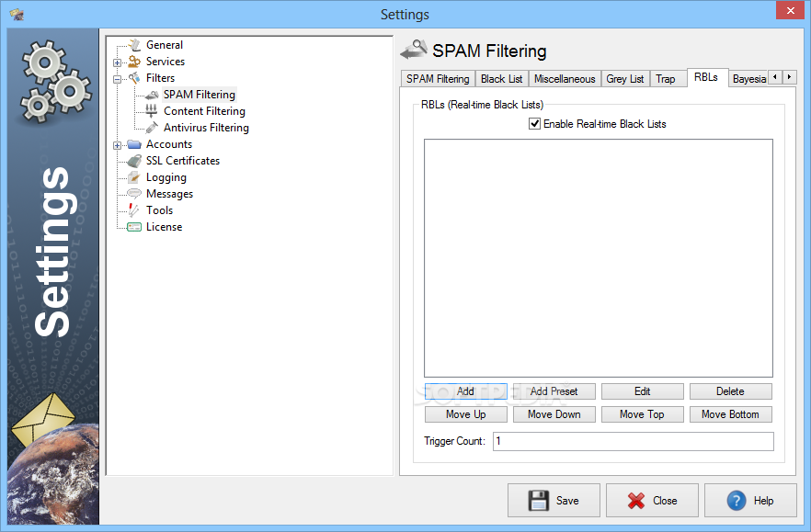Screen dimensions: 811x532
Task: Click the Add button
Action: tap(465, 391)
